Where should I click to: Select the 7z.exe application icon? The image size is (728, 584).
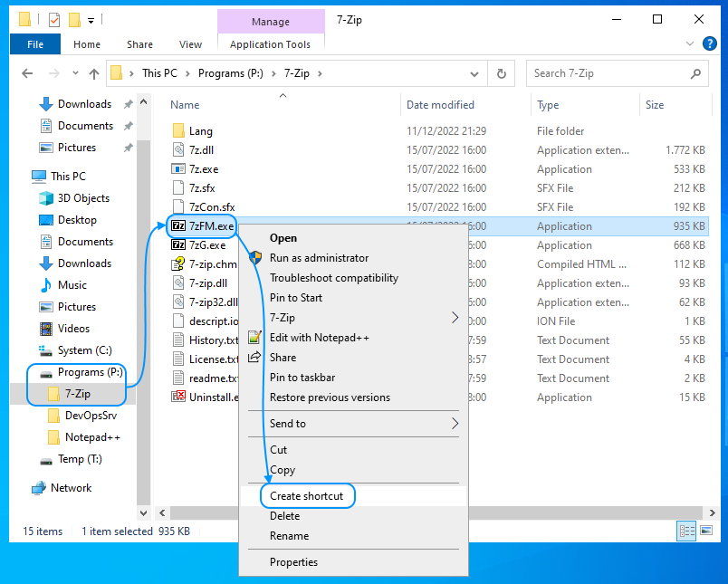pyautogui.click(x=178, y=169)
